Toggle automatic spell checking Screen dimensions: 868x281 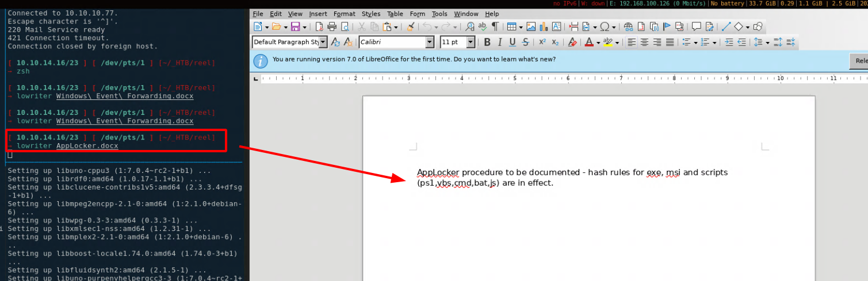pyautogui.click(x=483, y=26)
